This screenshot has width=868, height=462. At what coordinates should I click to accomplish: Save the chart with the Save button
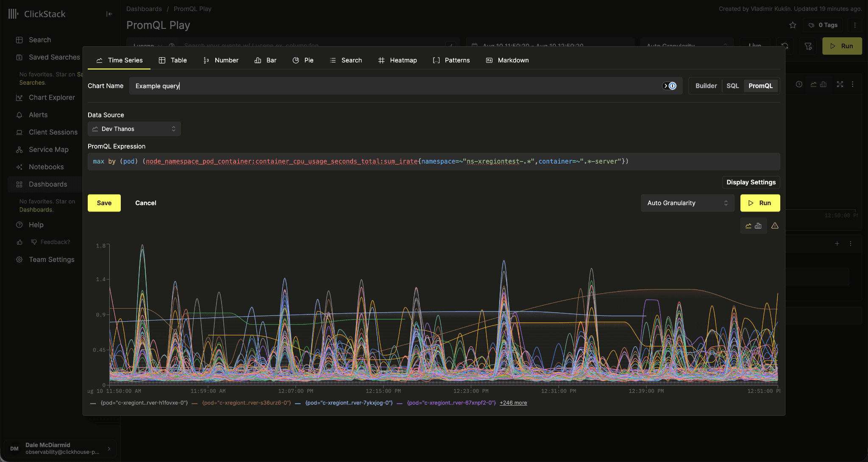click(104, 203)
